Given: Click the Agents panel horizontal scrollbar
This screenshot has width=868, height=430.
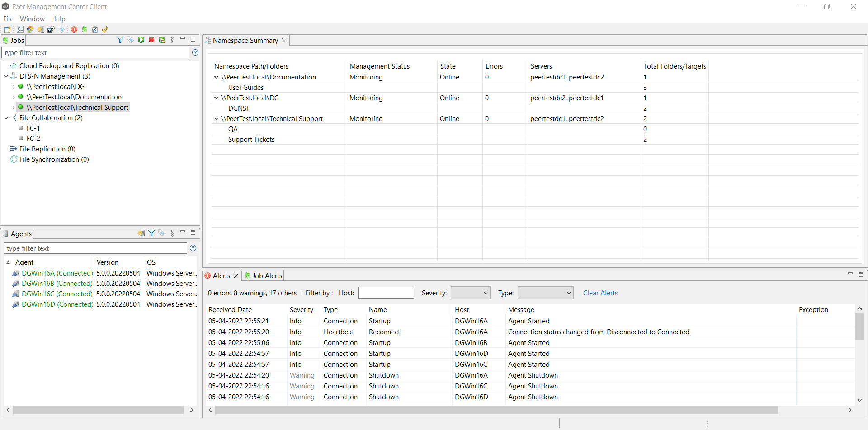Looking at the screenshot, I should pyautogui.click(x=99, y=410).
